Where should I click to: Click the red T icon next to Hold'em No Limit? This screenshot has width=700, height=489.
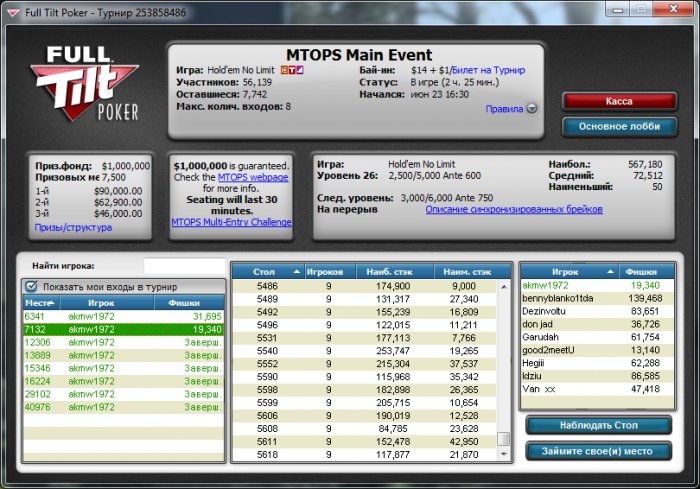coord(292,70)
